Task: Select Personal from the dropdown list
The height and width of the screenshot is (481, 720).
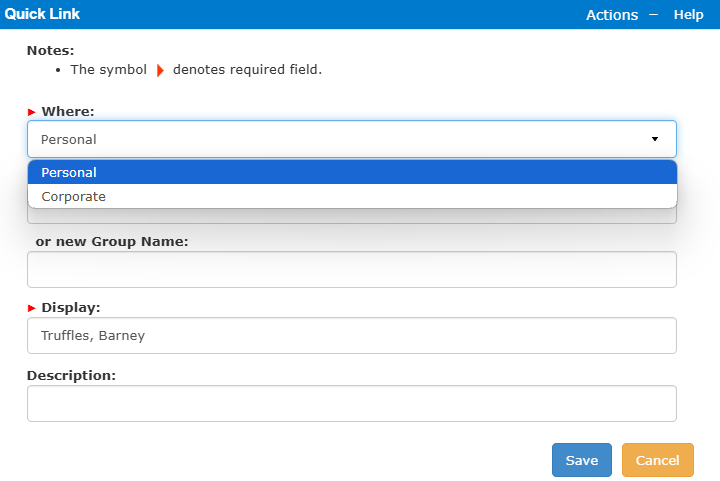Action: pos(352,172)
